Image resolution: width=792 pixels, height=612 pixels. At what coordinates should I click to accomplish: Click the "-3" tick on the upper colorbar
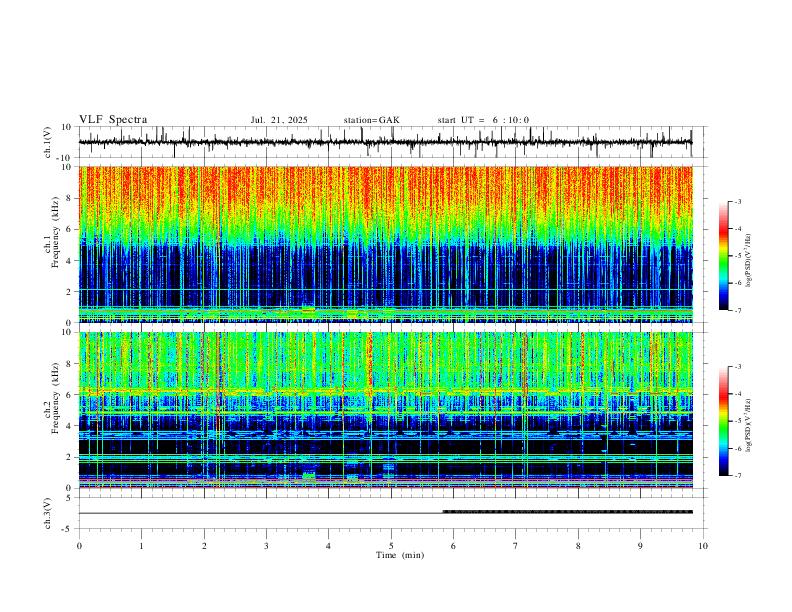738,201
